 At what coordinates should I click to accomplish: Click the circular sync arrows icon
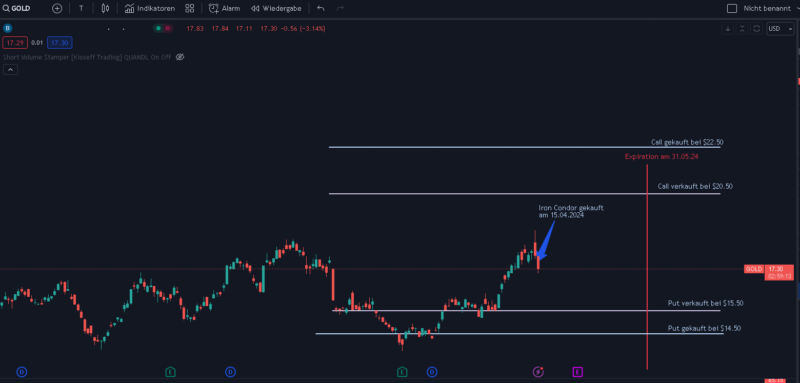[x=757, y=29]
